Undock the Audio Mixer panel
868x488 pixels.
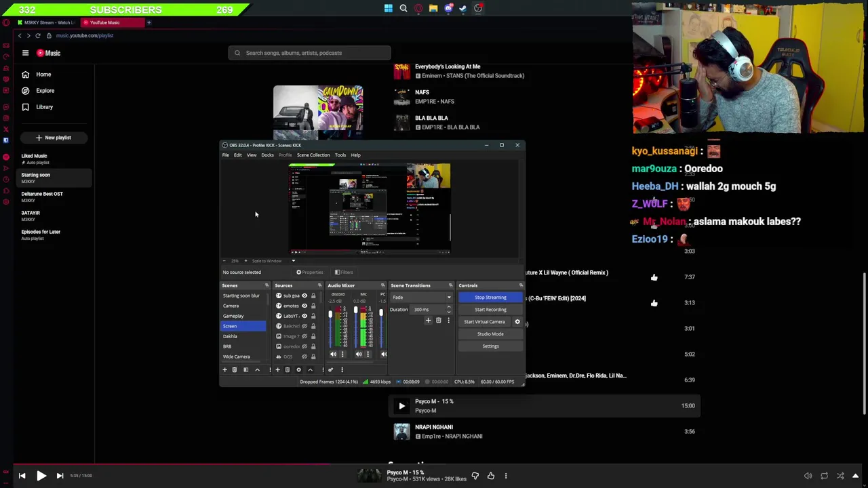tap(382, 285)
